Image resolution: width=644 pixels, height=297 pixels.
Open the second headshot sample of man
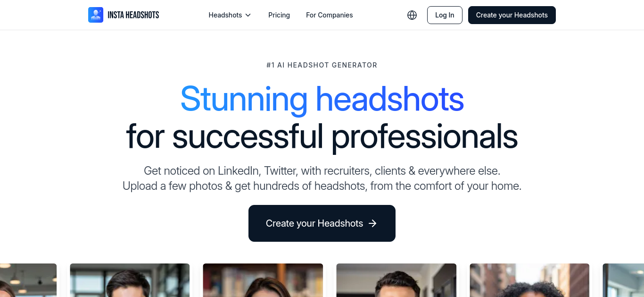tap(130, 280)
